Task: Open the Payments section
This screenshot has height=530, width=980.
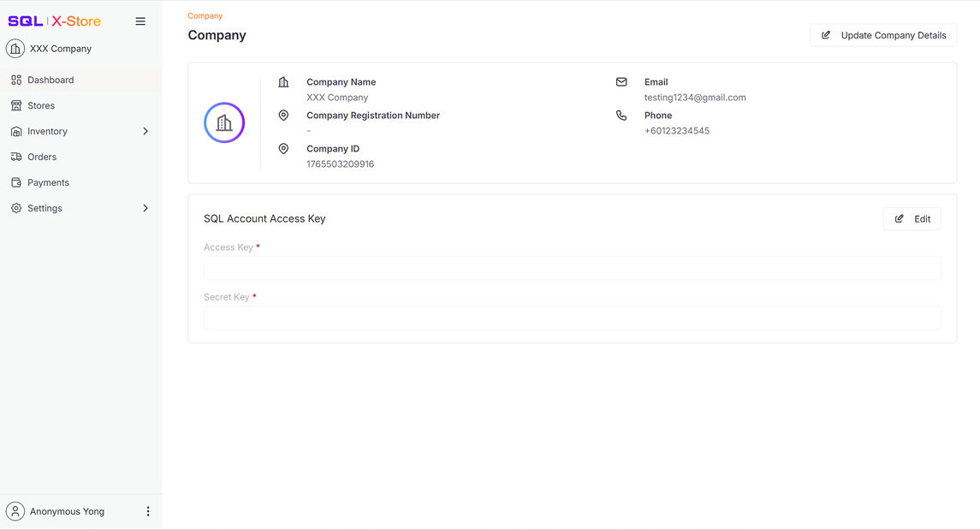Action: pyautogui.click(x=48, y=182)
